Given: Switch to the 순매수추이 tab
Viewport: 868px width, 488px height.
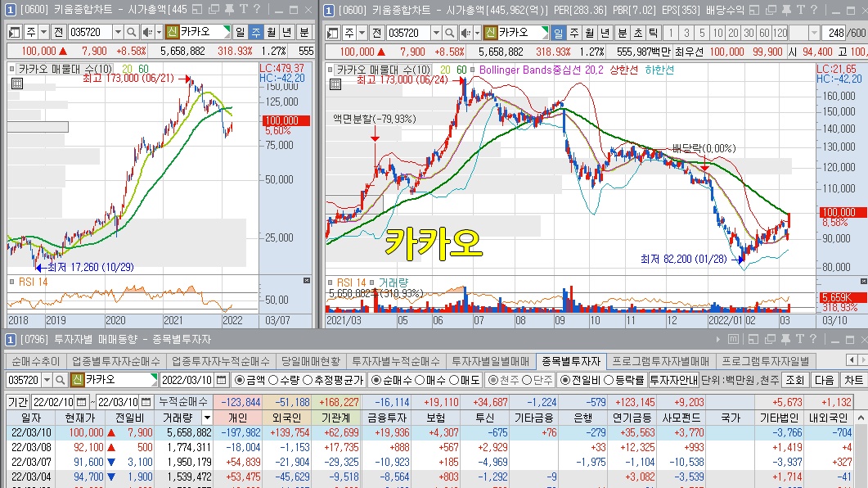Looking at the screenshot, I should coord(35,361).
